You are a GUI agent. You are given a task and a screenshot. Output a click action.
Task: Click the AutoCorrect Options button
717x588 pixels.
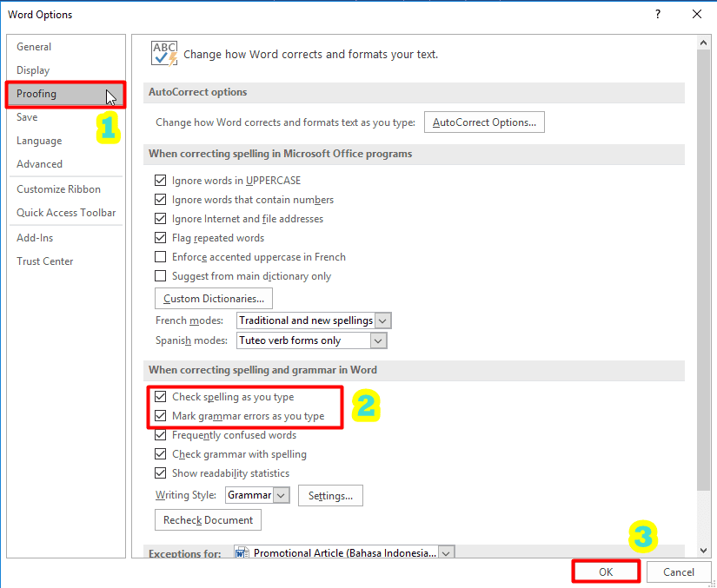pyautogui.click(x=484, y=122)
